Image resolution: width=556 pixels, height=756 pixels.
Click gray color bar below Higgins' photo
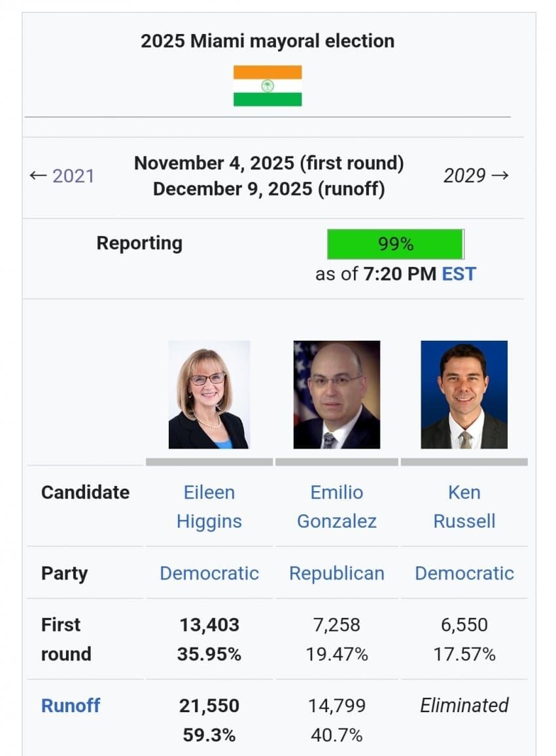(x=209, y=462)
